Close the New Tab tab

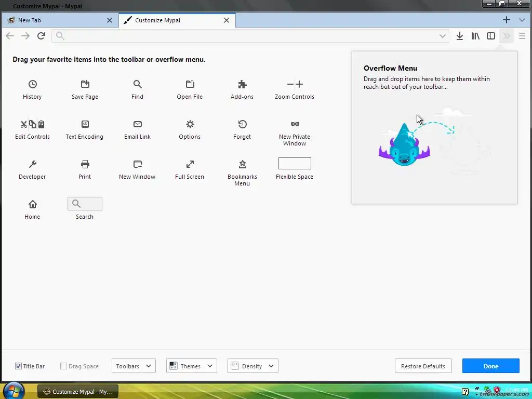(110, 20)
